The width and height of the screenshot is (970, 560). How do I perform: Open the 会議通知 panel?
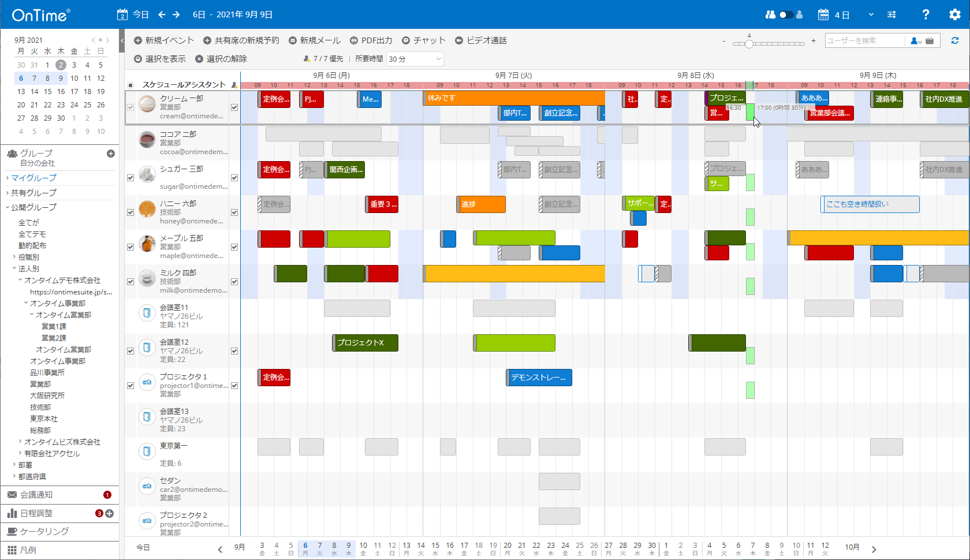36,495
